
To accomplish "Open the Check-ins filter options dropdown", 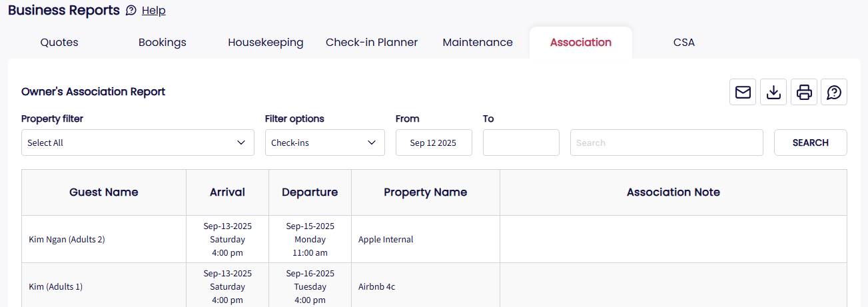I will [324, 143].
